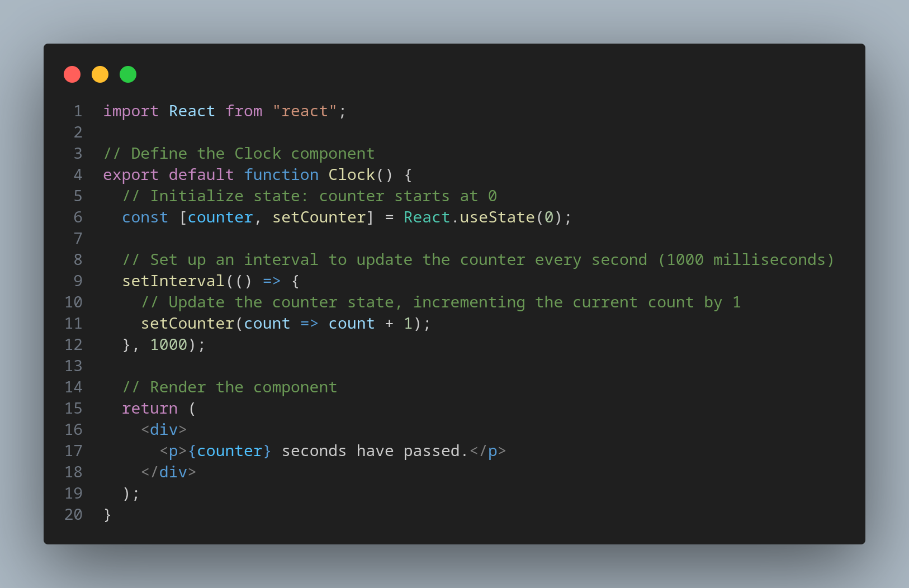The image size is (909, 588).
Task: Click line number 9 in the gutter
Action: pyautogui.click(x=78, y=281)
